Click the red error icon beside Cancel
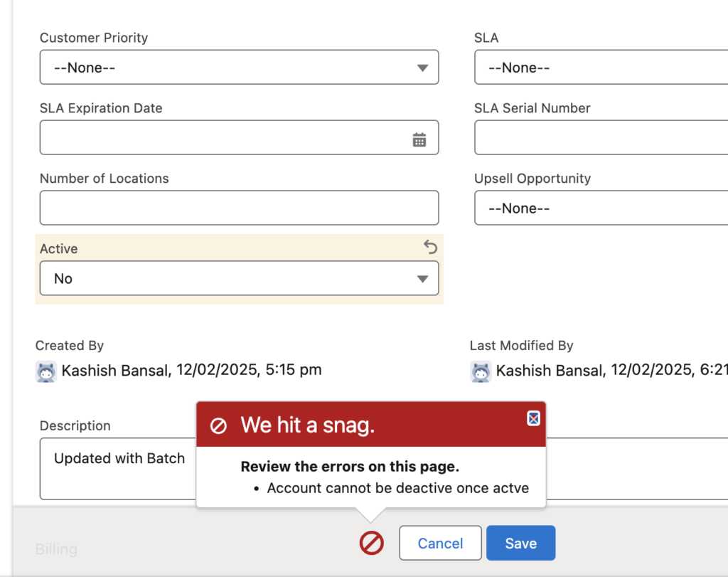 tap(371, 544)
